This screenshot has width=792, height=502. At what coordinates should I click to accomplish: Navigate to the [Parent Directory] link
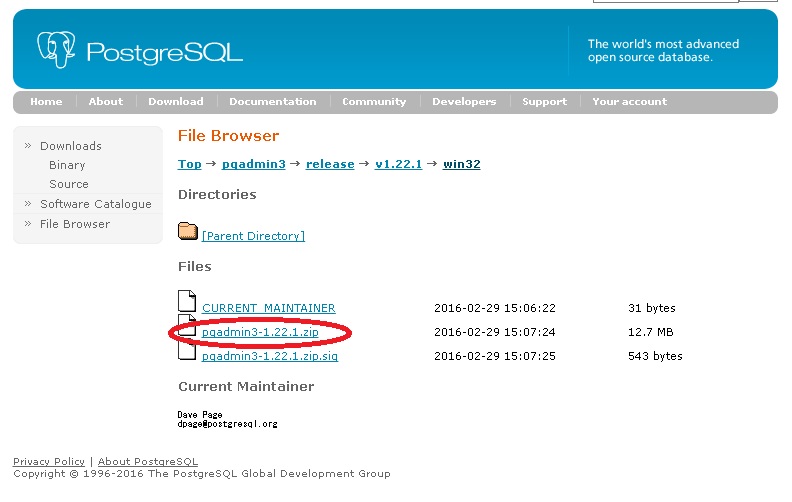[x=253, y=237]
